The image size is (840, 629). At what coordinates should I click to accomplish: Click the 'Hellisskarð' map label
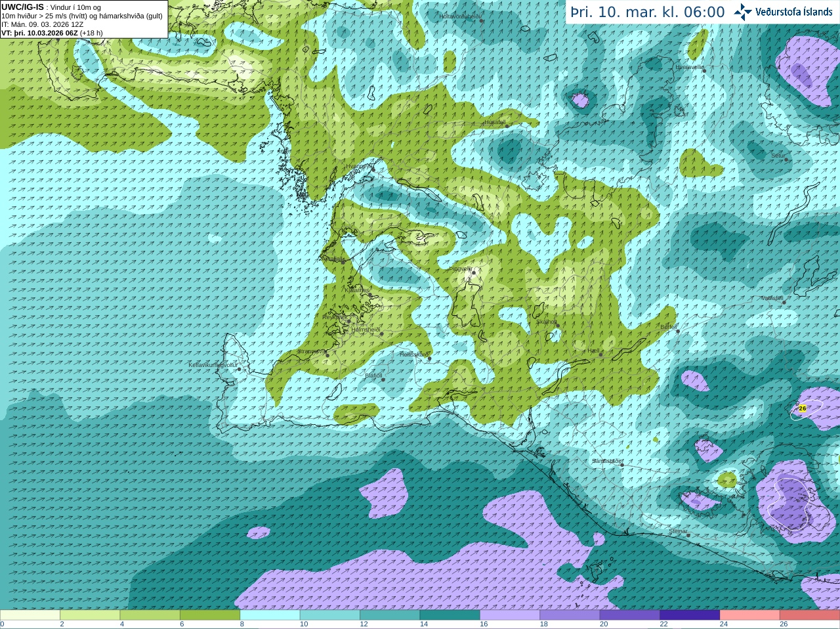pyautogui.click(x=414, y=355)
